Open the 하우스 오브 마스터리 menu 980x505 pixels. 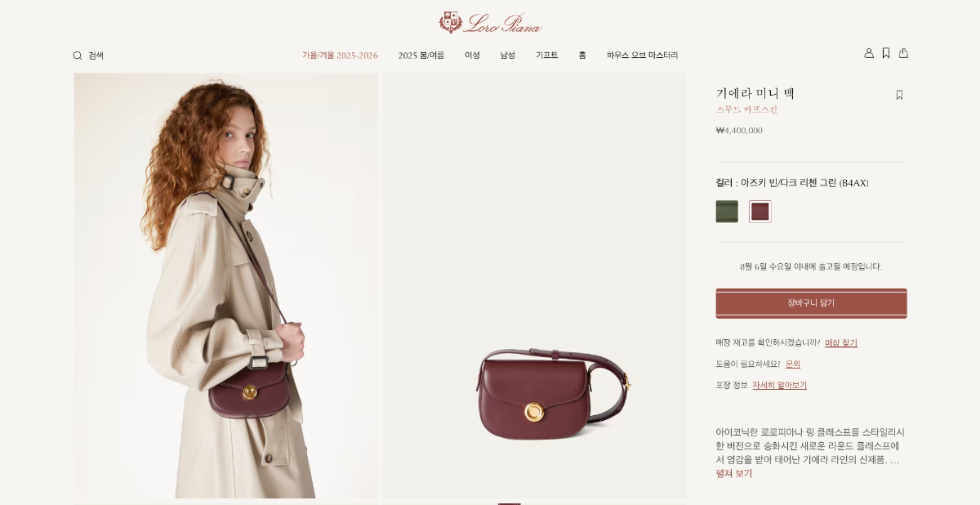click(642, 56)
